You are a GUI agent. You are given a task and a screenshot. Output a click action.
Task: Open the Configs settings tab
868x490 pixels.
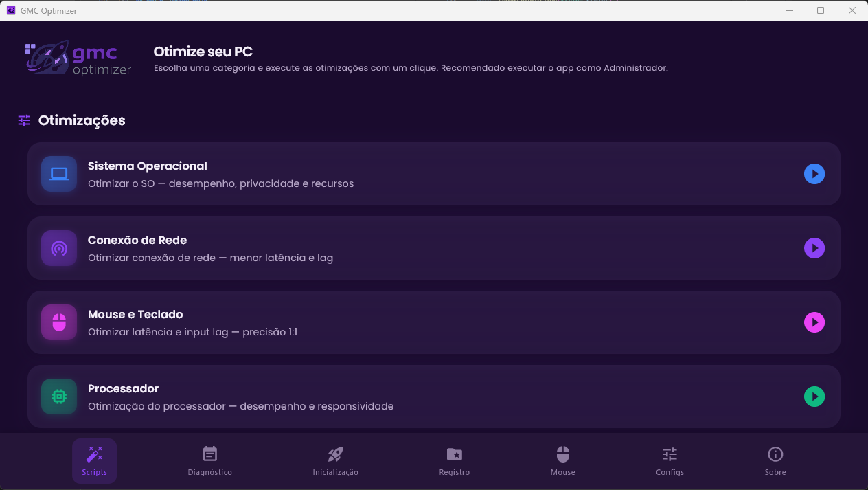(670, 461)
